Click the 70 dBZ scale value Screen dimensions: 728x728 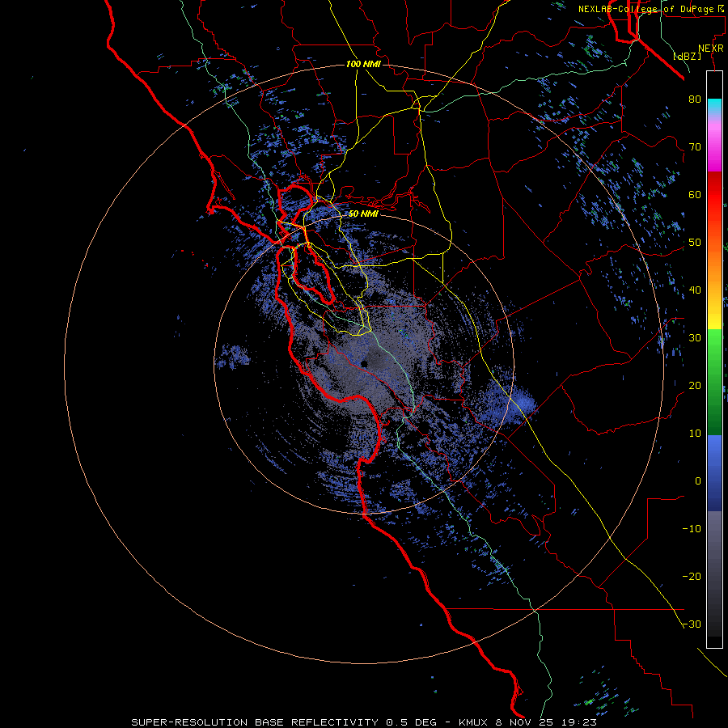click(x=695, y=146)
